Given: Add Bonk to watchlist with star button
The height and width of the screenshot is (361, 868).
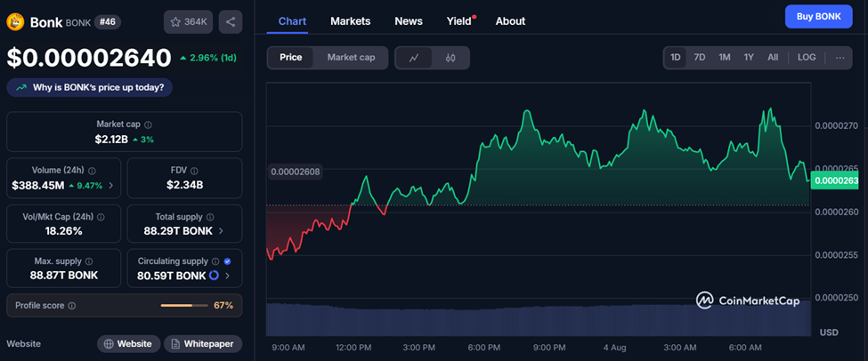Looking at the screenshot, I should 188,22.
